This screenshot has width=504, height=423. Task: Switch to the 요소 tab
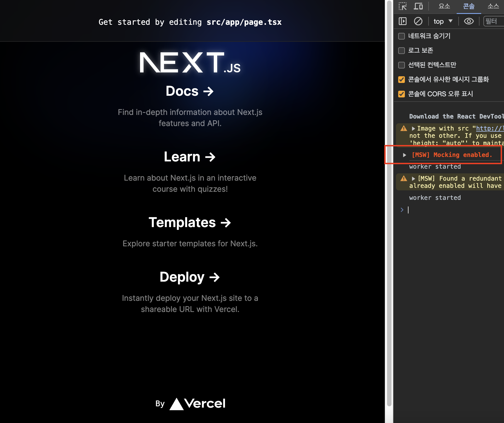point(444,6)
